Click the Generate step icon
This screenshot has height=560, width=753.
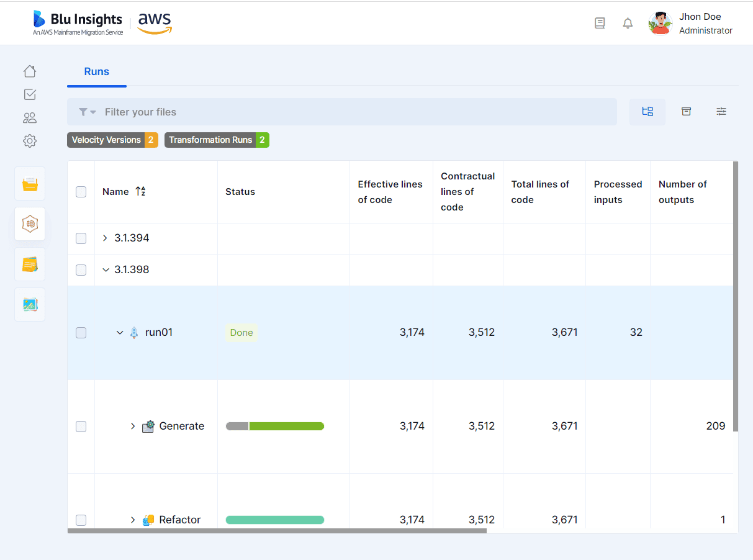[x=148, y=427]
